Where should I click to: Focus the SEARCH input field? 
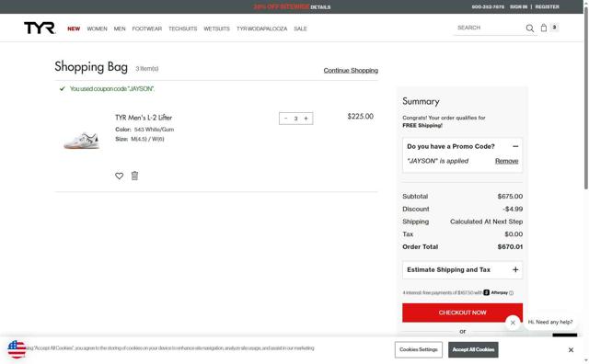(490, 28)
